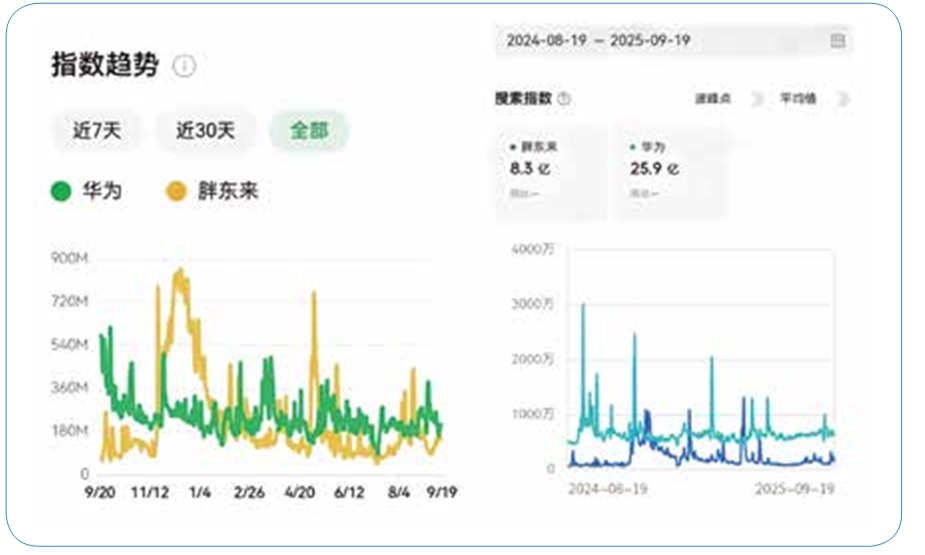Click the yellow 胖东来 legend dot

(176, 191)
